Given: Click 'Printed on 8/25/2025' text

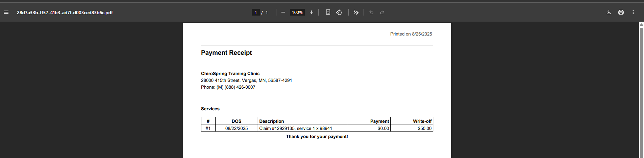Looking at the screenshot, I should (x=411, y=34).
